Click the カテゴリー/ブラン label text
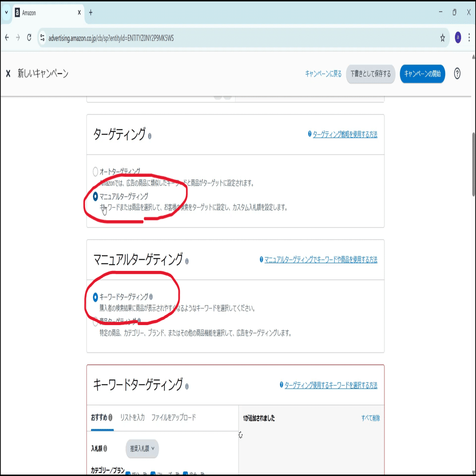Image resolution: width=476 pixels, height=476 pixels. (x=108, y=470)
